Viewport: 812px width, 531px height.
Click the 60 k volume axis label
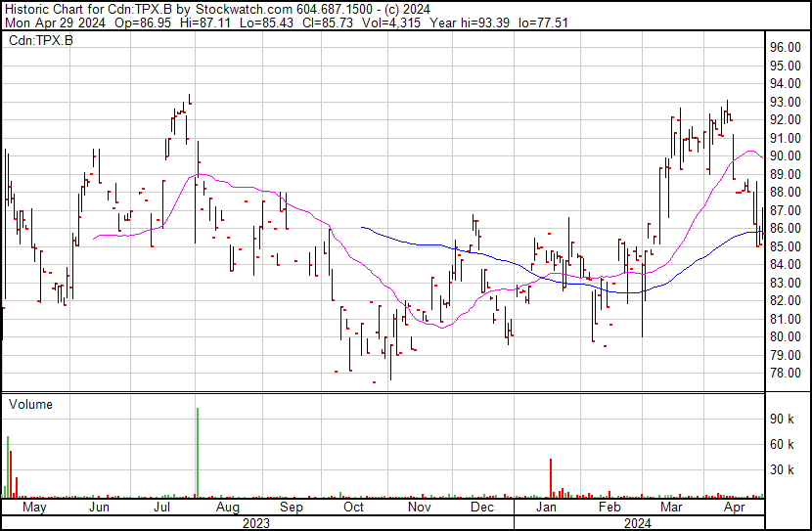[x=782, y=444]
